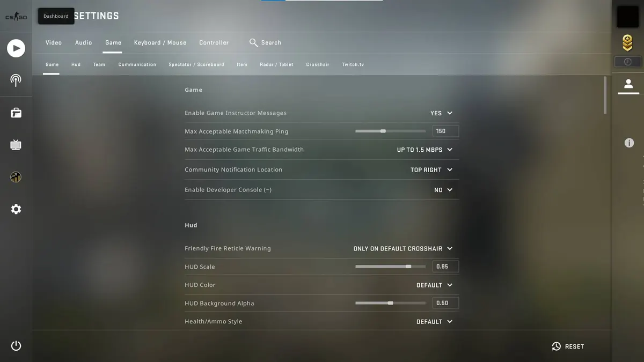Open the Keyboard / Mouse tab
The height and width of the screenshot is (362, 644).
pos(160,42)
